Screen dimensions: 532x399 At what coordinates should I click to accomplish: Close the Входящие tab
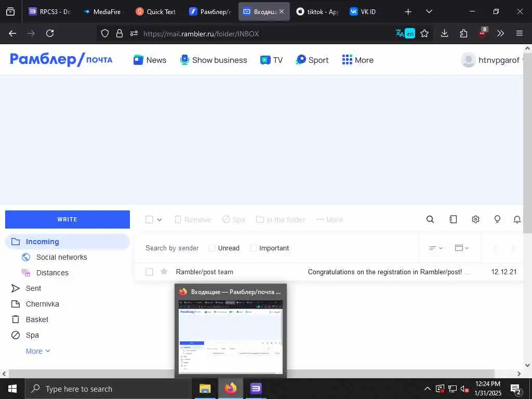click(282, 11)
